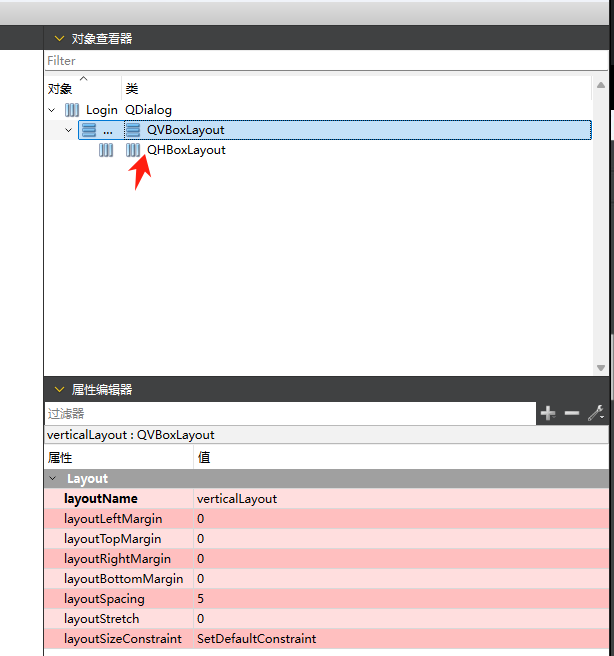The width and height of the screenshot is (614, 656).
Task: Click the Filter field in object inspector
Action: 300,61
